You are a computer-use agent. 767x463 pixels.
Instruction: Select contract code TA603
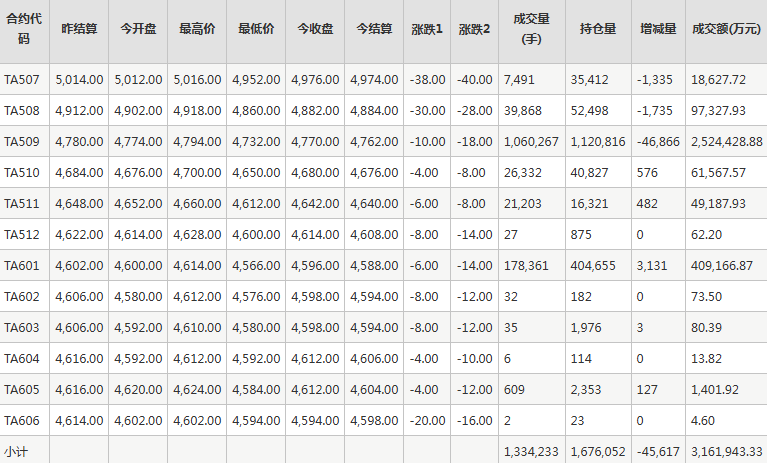coord(22,328)
